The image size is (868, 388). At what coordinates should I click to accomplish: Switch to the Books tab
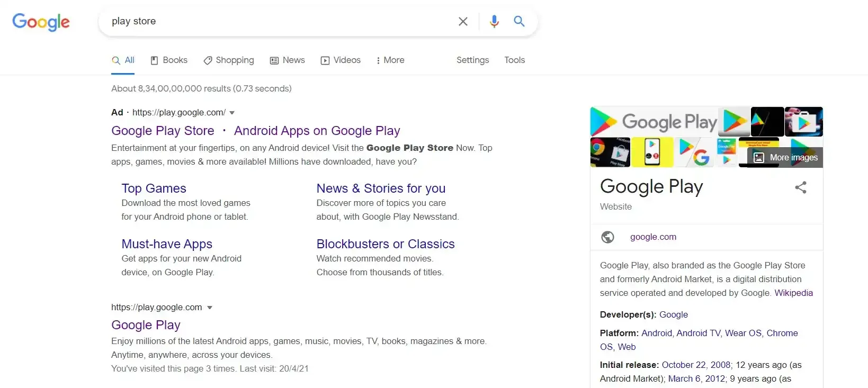[x=169, y=60]
